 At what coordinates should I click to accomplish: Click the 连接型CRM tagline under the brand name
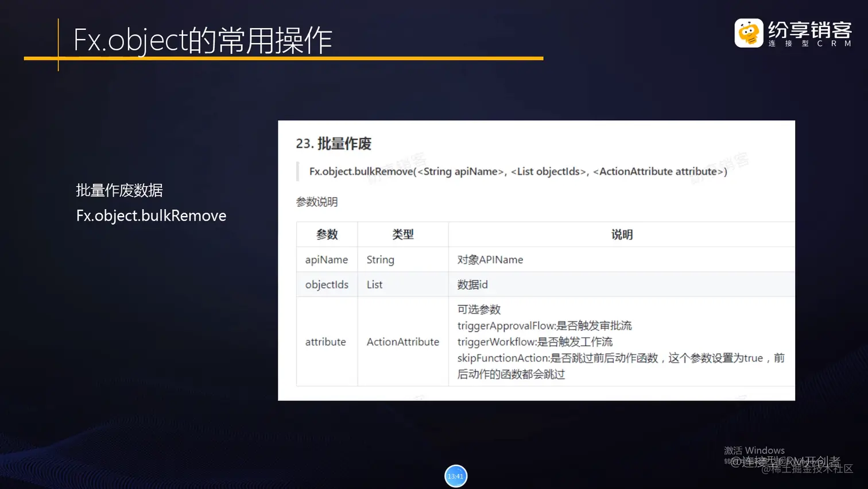point(810,44)
